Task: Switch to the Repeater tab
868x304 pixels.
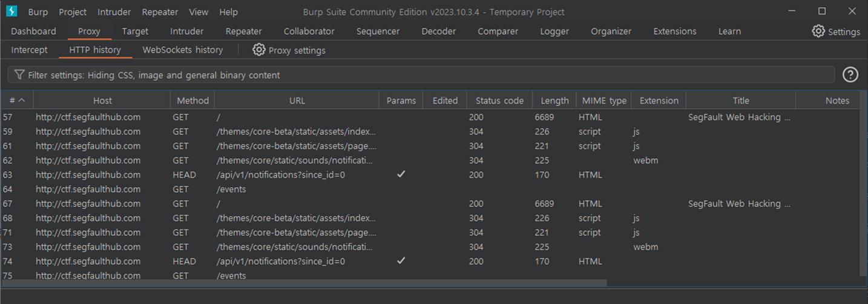Action: point(244,31)
